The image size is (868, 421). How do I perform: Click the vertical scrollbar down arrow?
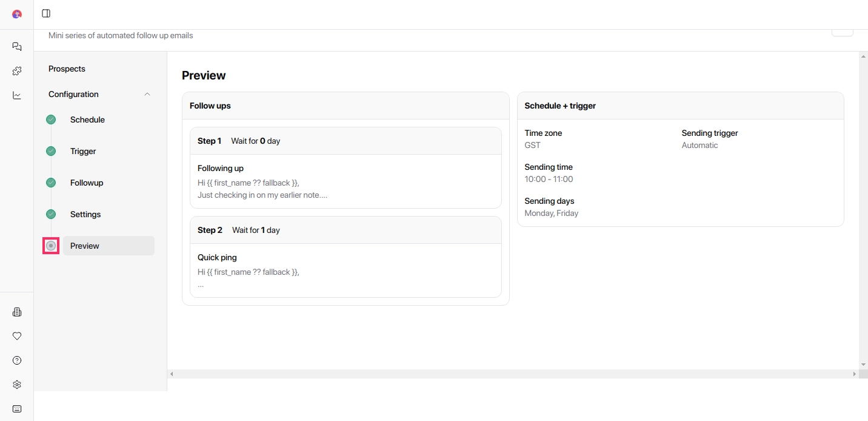tap(863, 365)
